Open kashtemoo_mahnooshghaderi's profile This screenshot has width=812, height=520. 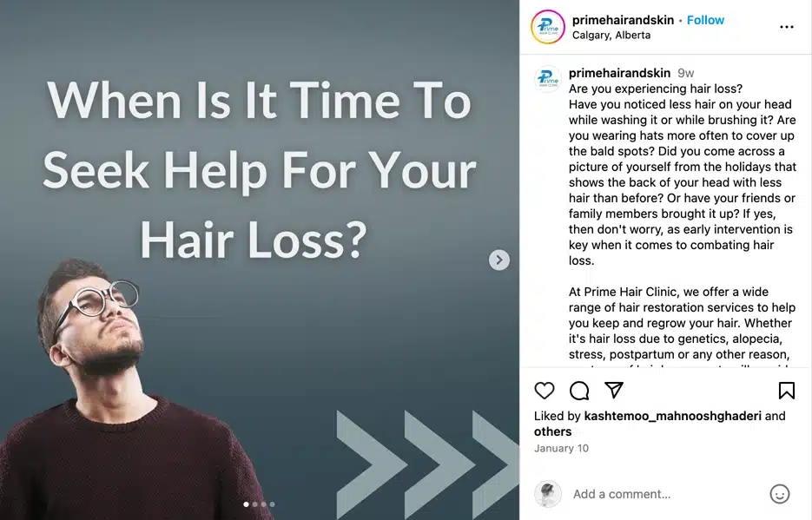[672, 416]
